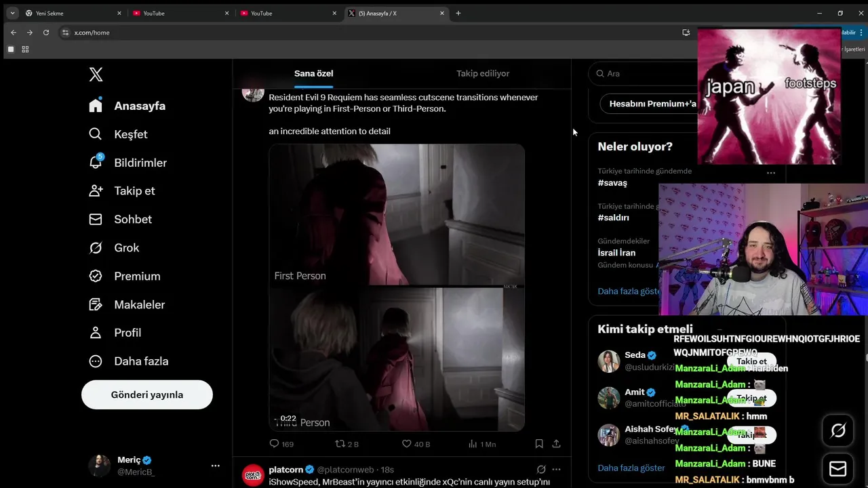Click repost icon showing 2 B
868x488 pixels.
(x=340, y=444)
